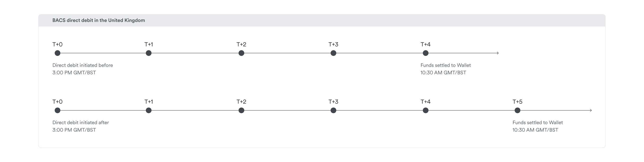The height and width of the screenshot is (162, 644).
Task: Select the T+3 marker on the bottom timeline
Action: (333, 110)
